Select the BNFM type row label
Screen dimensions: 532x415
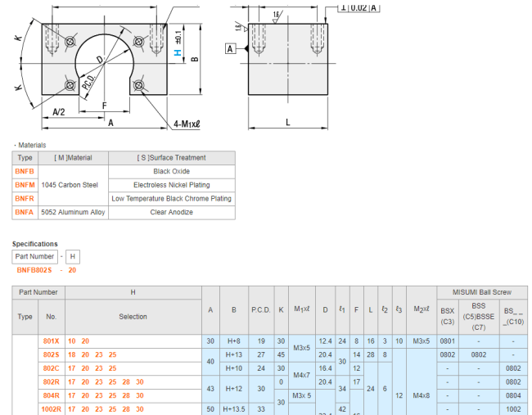point(25,185)
